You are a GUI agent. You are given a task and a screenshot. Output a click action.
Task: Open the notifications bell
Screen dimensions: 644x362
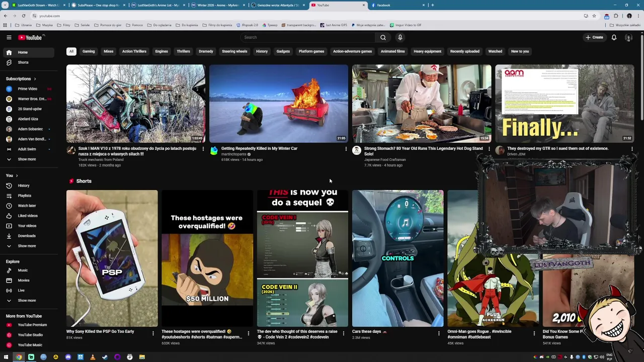614,37
